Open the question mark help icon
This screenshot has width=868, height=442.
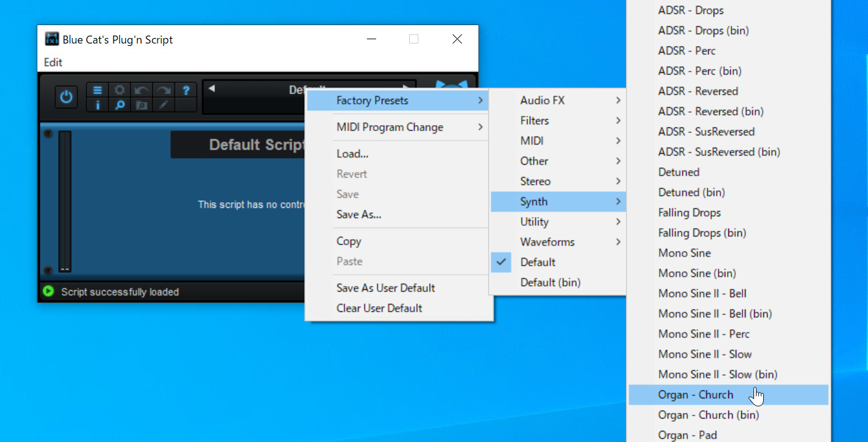186,90
